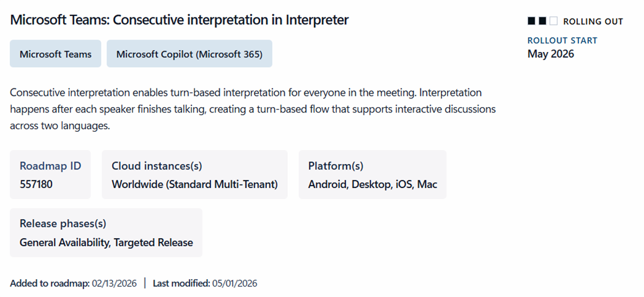Click the roadmap item title heading
The height and width of the screenshot is (297, 644).
(x=180, y=19)
